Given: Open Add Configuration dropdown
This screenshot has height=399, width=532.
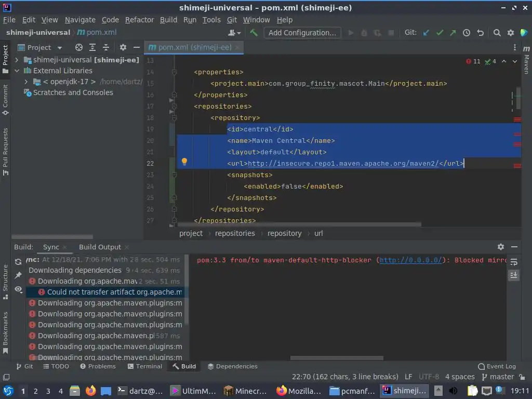Looking at the screenshot, I should [x=302, y=33].
